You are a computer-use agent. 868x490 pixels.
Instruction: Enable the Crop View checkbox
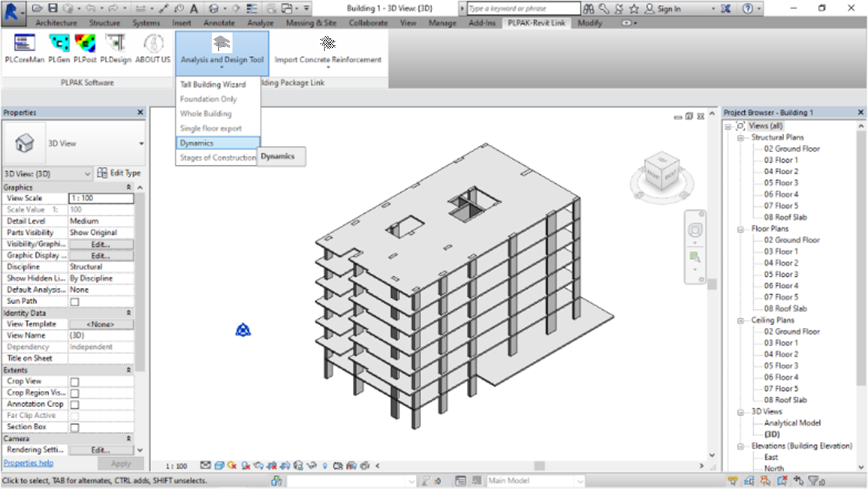tap(75, 382)
